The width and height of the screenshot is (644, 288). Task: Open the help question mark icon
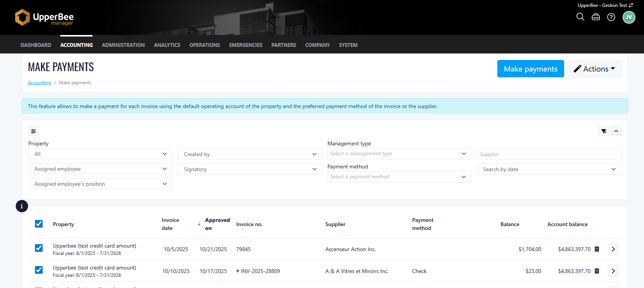point(611,17)
